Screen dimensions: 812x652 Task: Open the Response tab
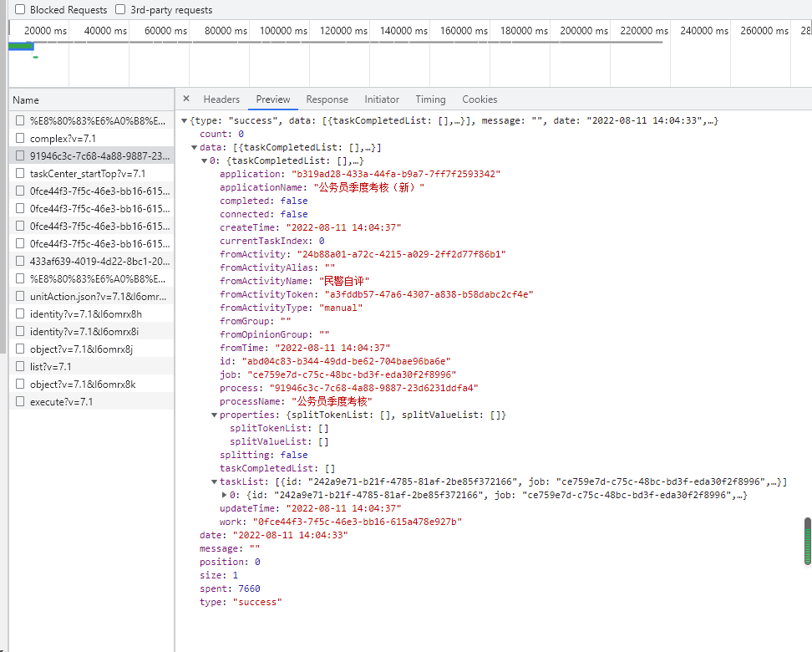click(x=327, y=99)
